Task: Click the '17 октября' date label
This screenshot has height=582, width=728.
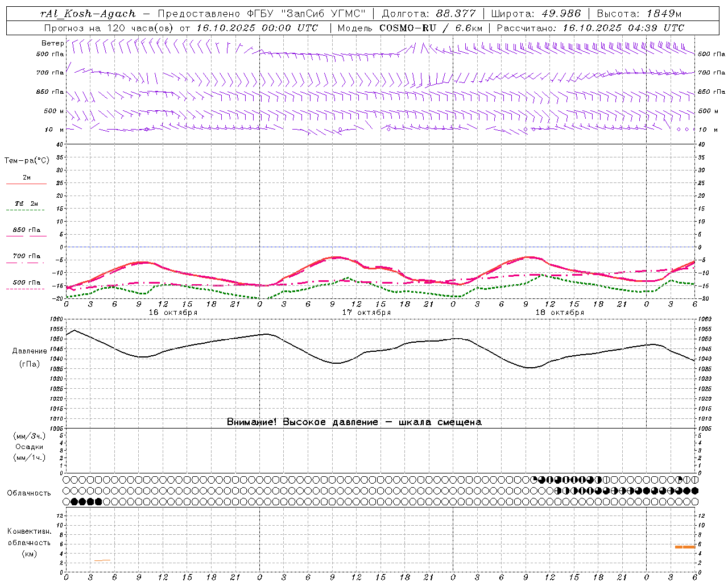Action: (366, 313)
